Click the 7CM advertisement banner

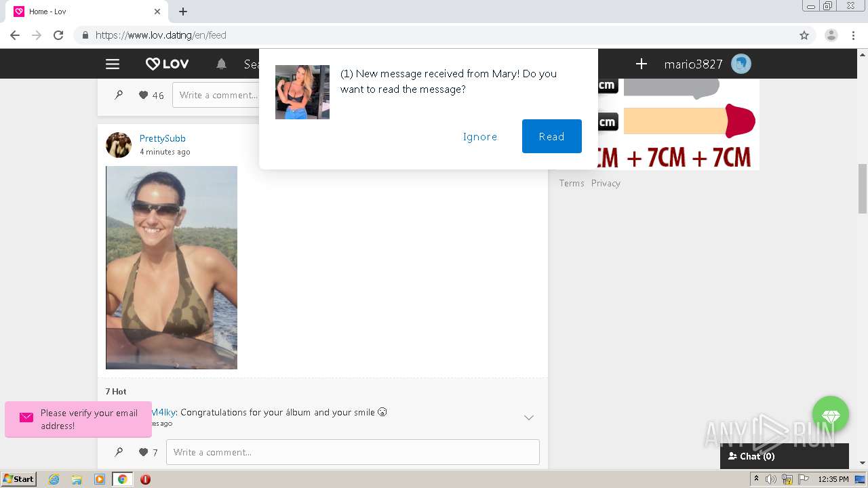(678, 124)
